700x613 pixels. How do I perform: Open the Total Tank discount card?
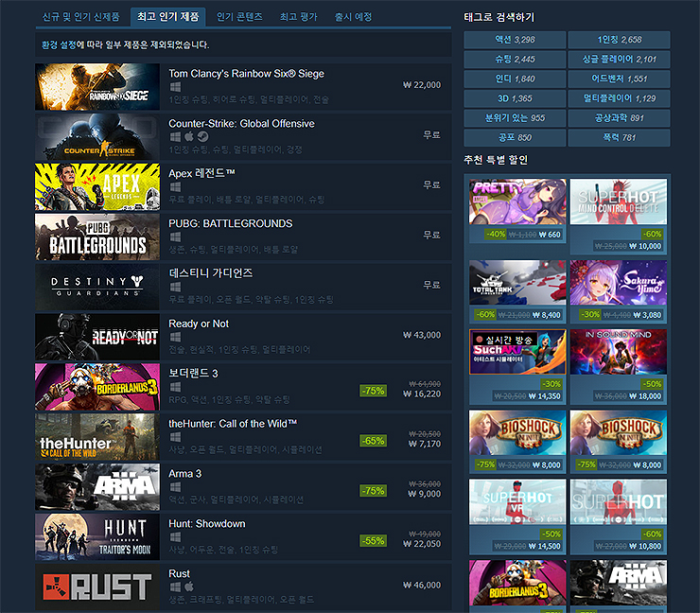pos(517,291)
